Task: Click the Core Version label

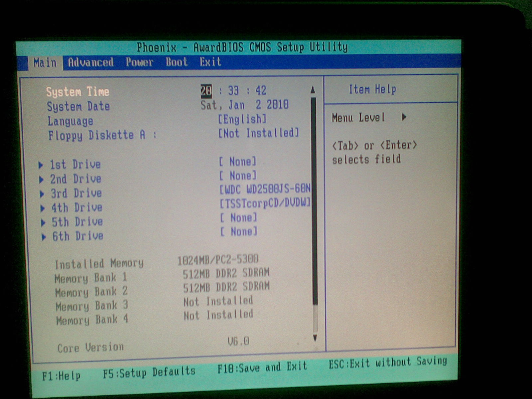Action: point(90,347)
